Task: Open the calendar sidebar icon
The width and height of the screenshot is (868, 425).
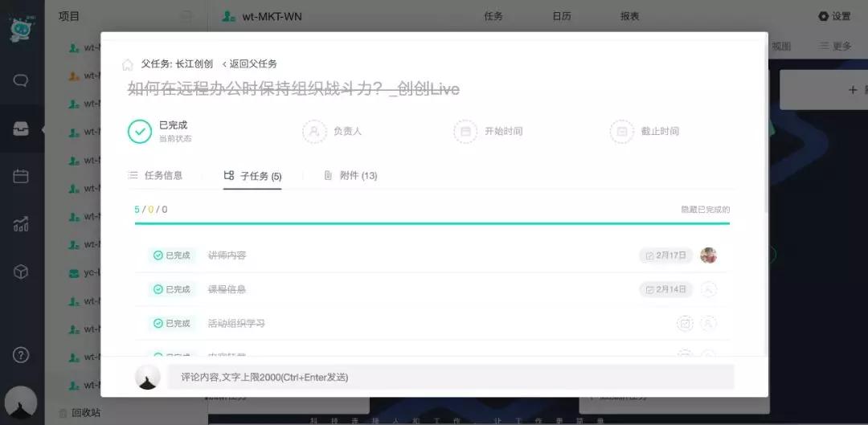Action: pyautogui.click(x=20, y=177)
